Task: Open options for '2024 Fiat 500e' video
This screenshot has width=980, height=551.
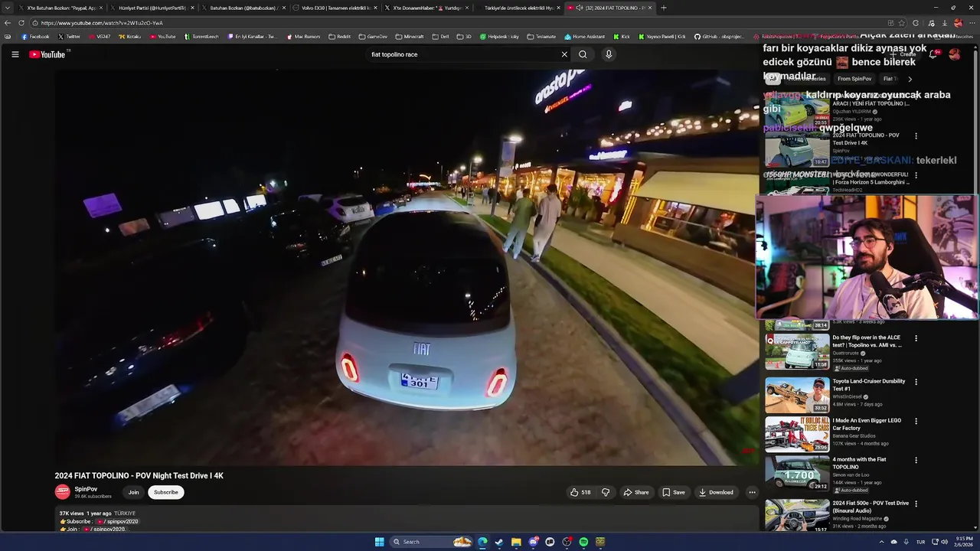Action: pyautogui.click(x=916, y=504)
